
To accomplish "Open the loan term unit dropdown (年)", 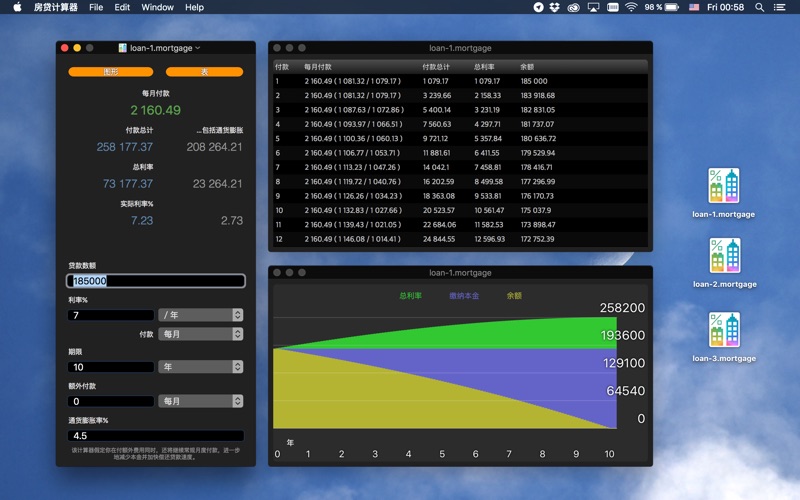I will click(200, 367).
